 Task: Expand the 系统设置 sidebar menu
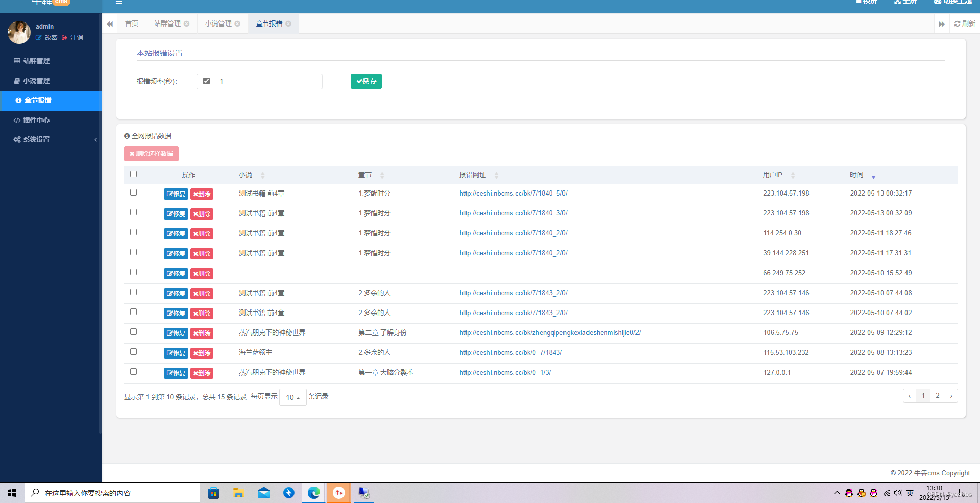(51, 140)
